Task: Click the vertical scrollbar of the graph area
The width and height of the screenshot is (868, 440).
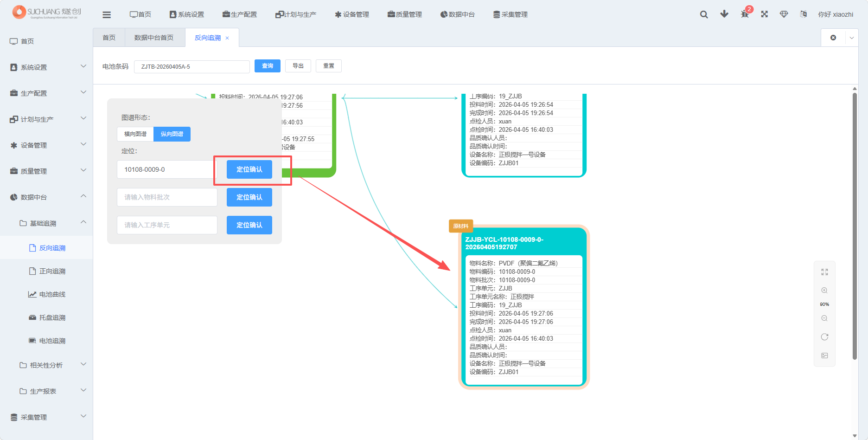Action: pyautogui.click(x=855, y=226)
